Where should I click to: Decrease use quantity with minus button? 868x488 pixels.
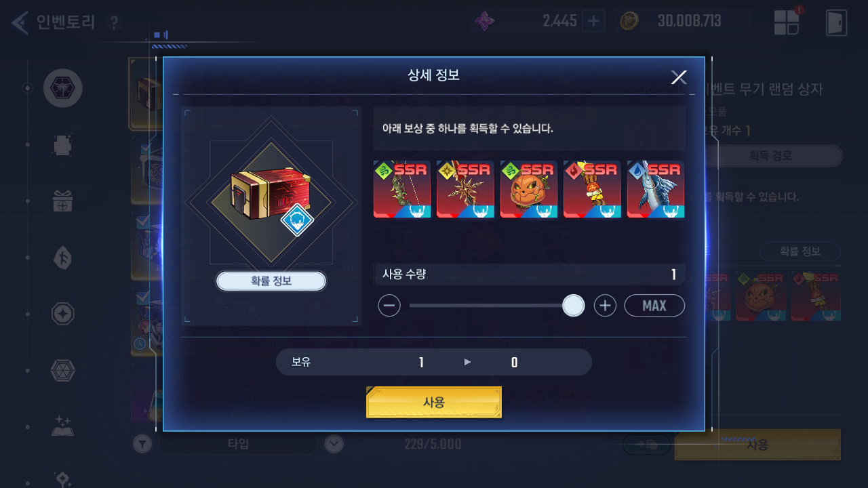click(389, 306)
